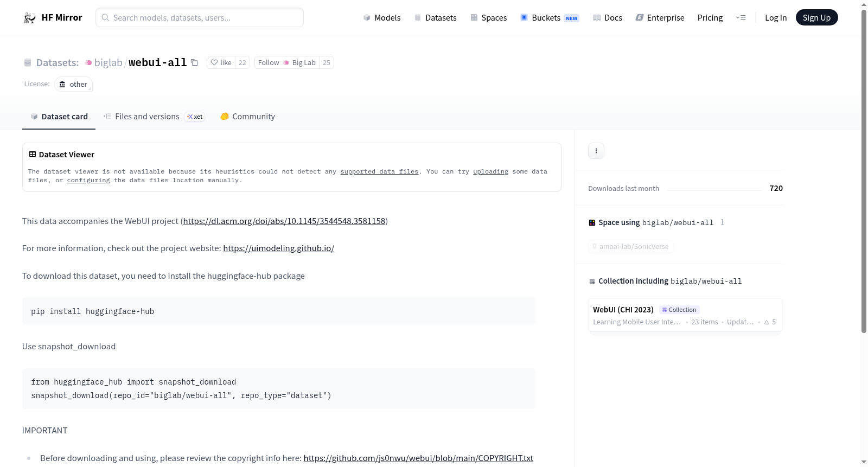Click the heart like button
868x467 pixels.
221,62
